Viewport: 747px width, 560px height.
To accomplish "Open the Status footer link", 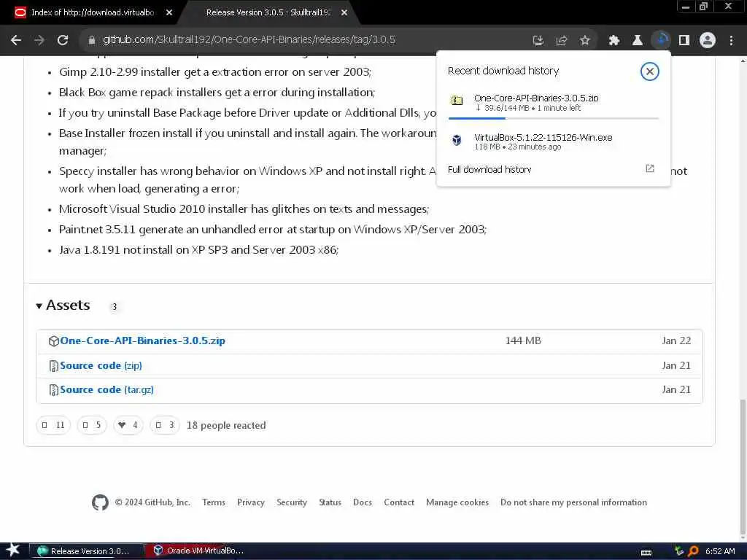I will coord(330,502).
